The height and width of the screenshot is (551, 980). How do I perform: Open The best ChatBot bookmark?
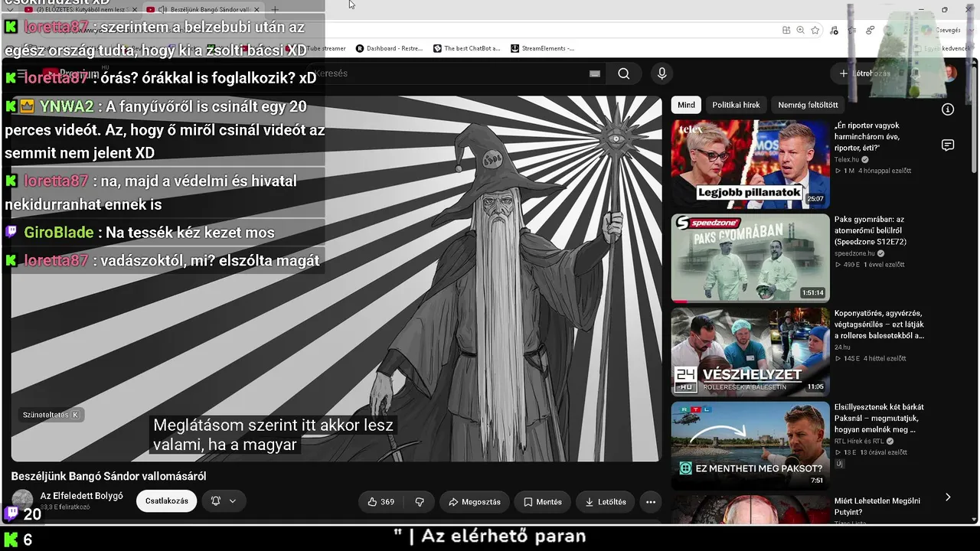coord(467,48)
